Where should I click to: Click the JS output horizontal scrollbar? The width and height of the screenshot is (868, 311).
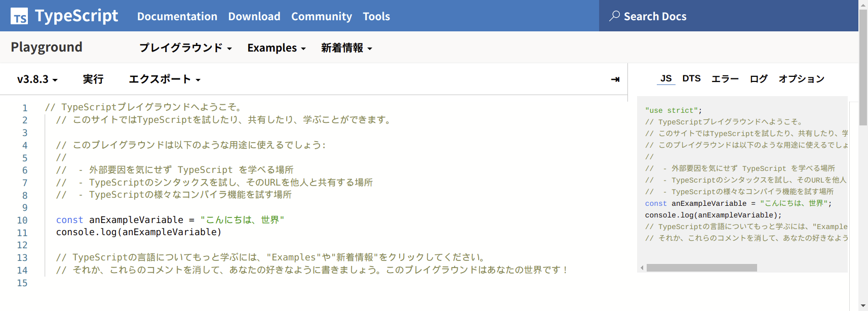701,268
